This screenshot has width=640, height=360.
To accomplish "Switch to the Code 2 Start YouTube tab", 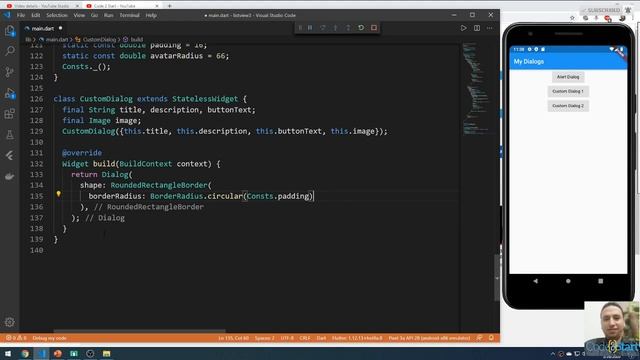I will [x=122, y=6].
